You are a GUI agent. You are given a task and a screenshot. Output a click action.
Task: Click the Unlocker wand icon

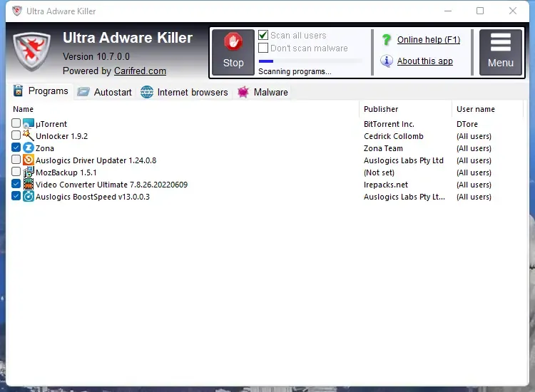click(x=29, y=135)
